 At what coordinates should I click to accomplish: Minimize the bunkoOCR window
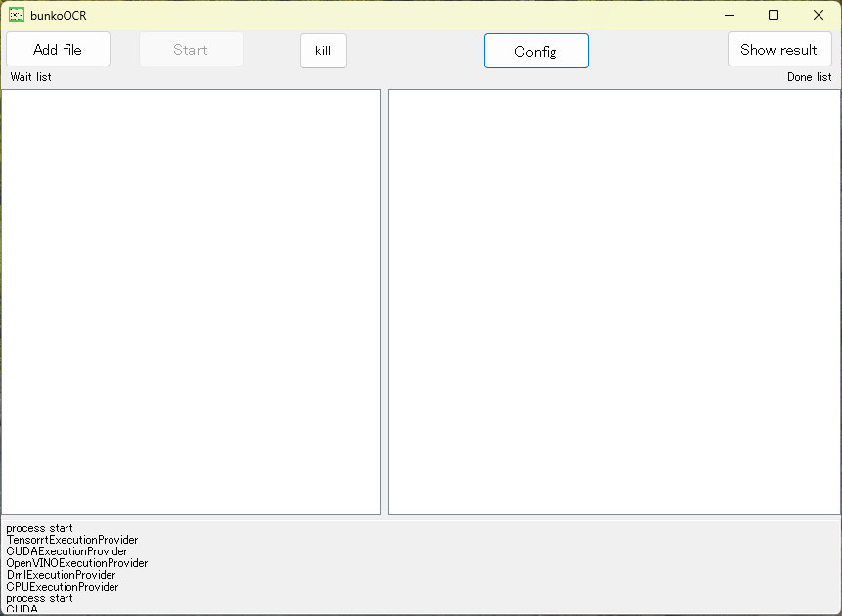point(728,15)
